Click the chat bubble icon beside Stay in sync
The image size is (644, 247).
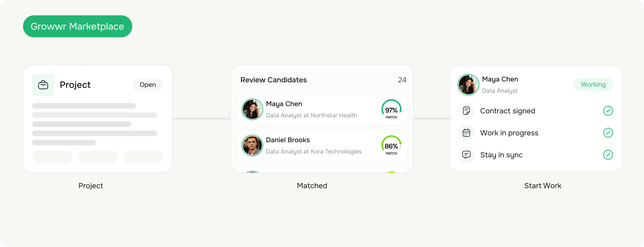point(466,155)
